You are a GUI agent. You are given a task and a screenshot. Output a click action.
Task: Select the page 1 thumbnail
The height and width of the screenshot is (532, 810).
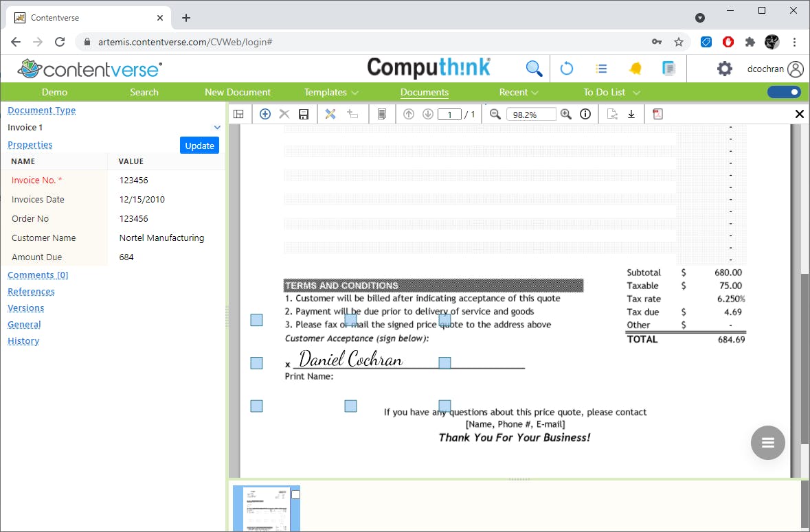point(266,508)
